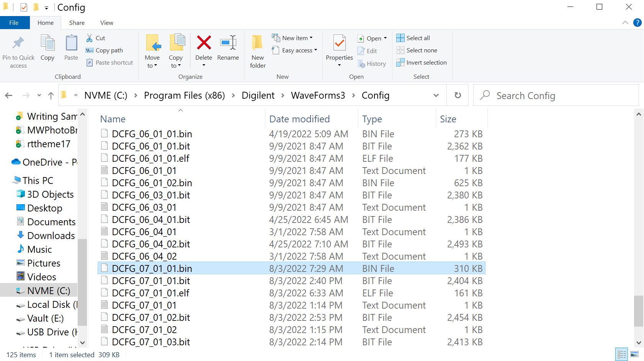Viewport: 644px width, 361px height.
Task: Click Invert selection
Action: 422,62
